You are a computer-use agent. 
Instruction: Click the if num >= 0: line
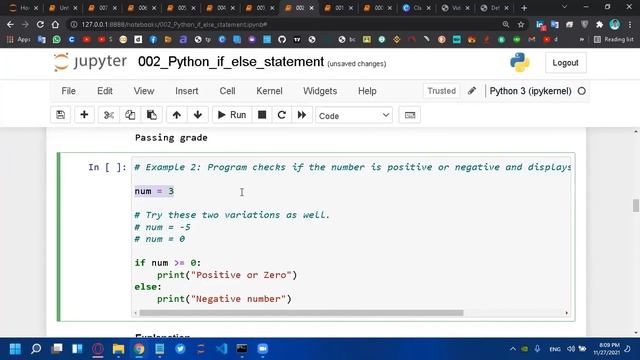click(168, 263)
